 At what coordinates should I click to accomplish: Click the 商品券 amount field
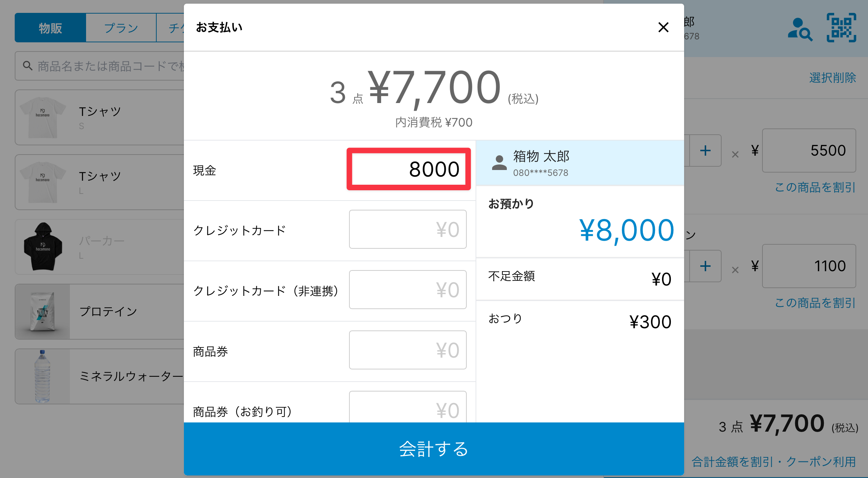pyautogui.click(x=408, y=350)
